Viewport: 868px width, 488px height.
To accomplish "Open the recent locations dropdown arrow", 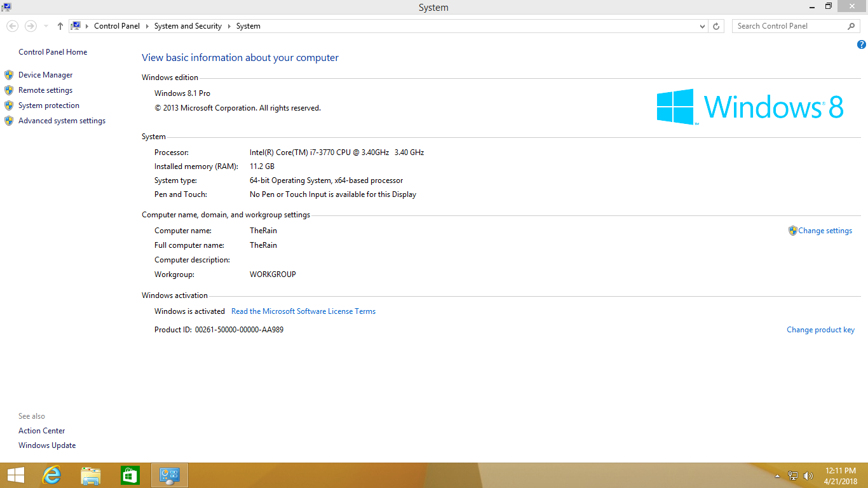I will pyautogui.click(x=46, y=26).
